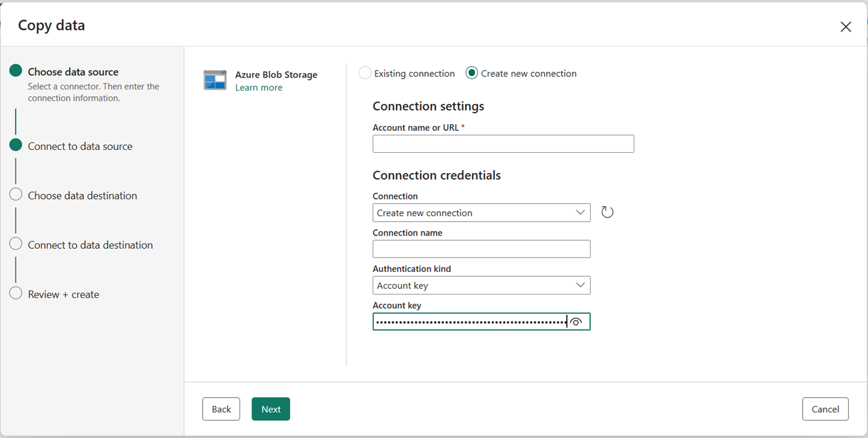The image size is (868, 438).
Task: Open the Choose data destination step label
Action: (82, 196)
